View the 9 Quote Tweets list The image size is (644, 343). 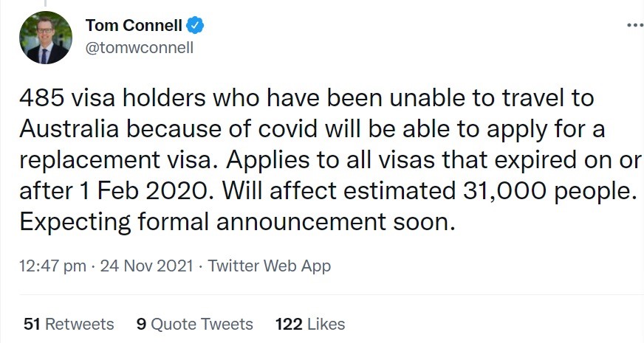195,324
